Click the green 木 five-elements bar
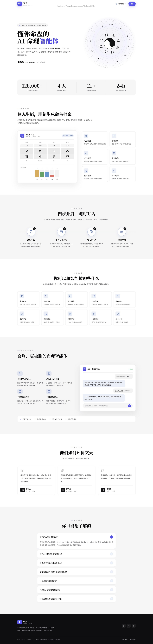153x644 pixels. point(42,175)
